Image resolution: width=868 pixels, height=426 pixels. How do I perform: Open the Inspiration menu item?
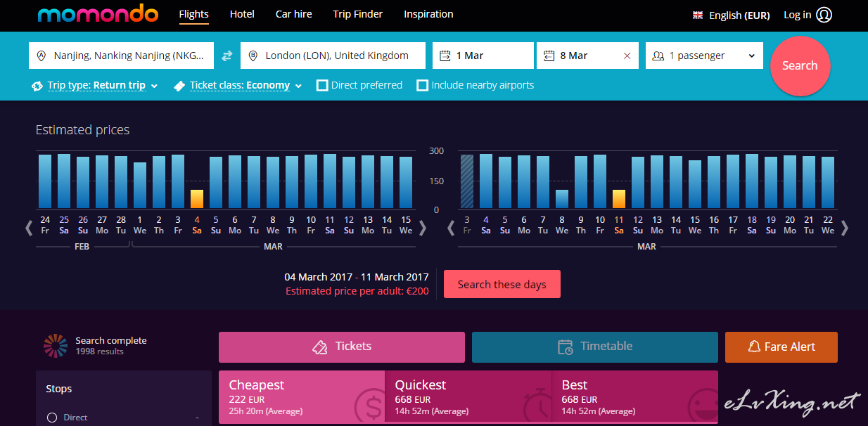(x=428, y=14)
